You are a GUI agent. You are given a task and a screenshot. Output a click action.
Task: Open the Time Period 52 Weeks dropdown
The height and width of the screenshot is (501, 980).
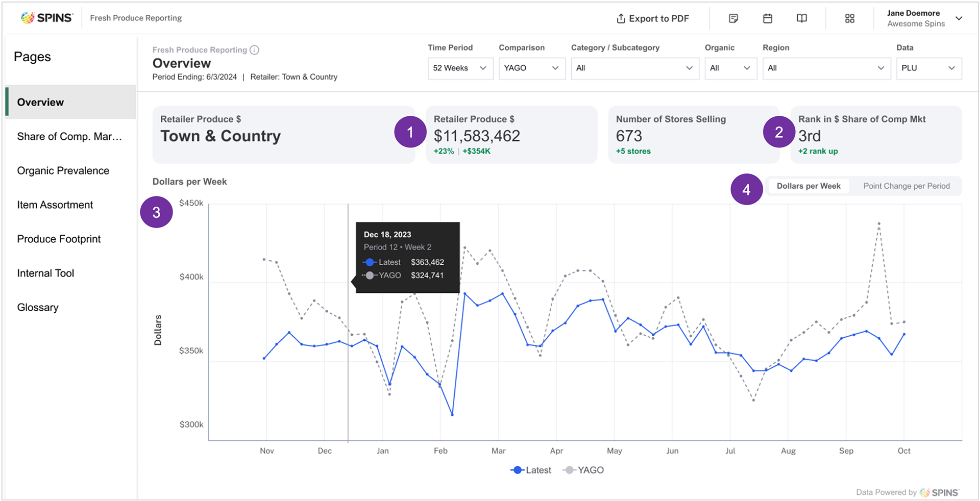(x=460, y=68)
